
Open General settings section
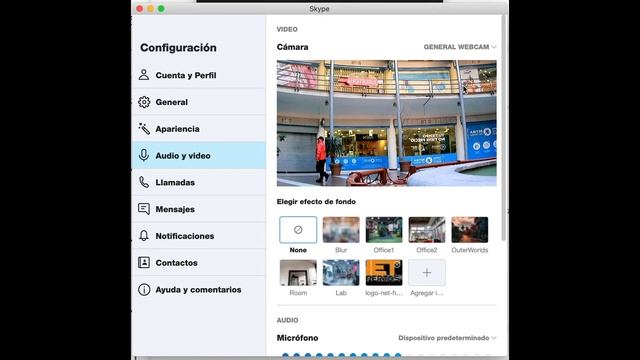click(x=199, y=102)
